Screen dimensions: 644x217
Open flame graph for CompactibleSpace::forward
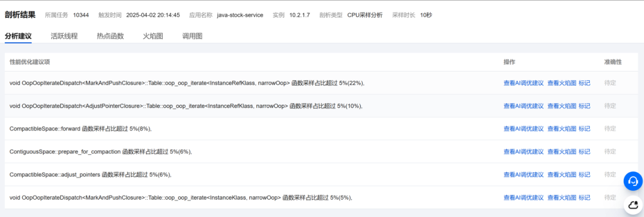pyautogui.click(x=562, y=129)
